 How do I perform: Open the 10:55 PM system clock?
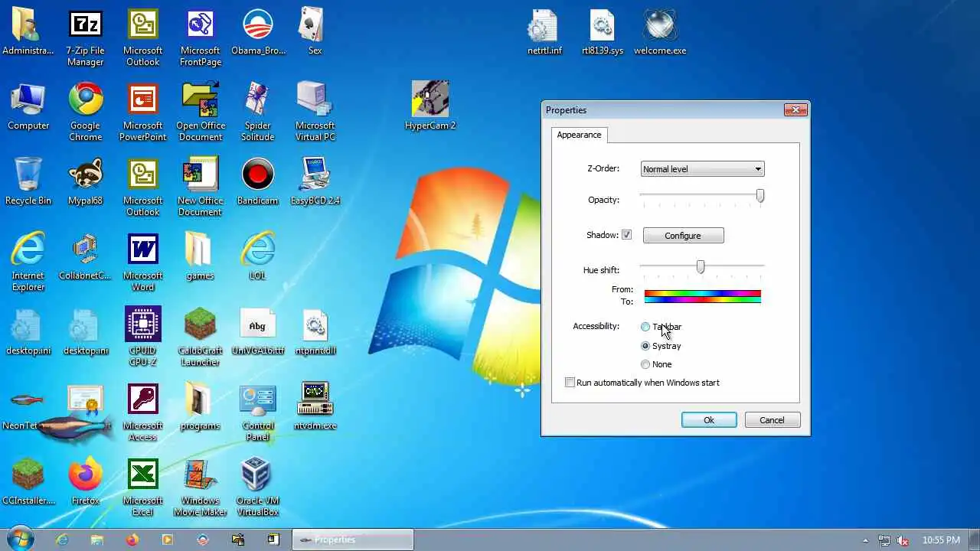[941, 540]
